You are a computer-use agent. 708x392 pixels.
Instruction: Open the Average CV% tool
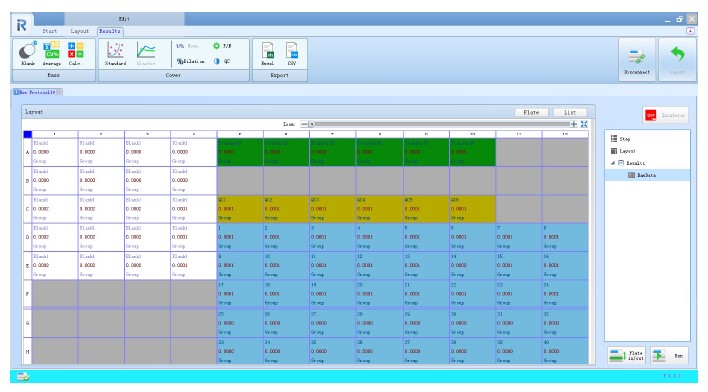(51, 54)
